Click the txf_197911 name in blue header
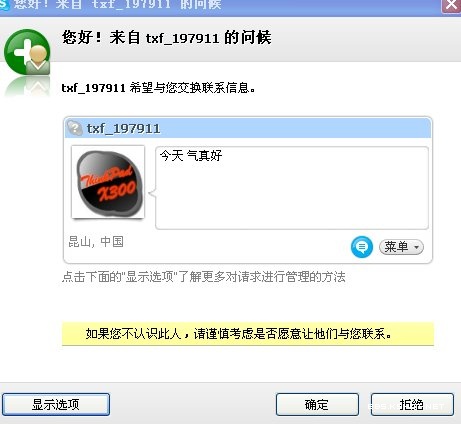Screen dimensions: 461x424 click(123, 128)
